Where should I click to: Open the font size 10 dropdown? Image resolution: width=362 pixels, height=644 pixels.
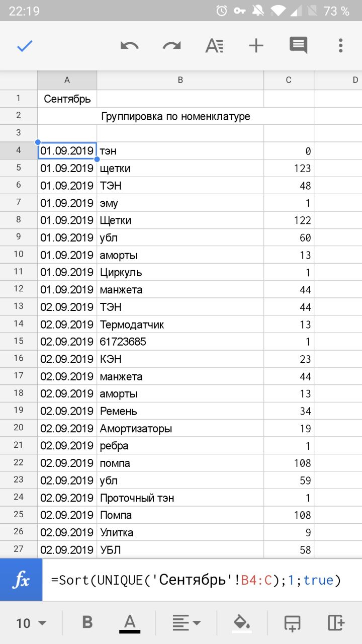(31, 623)
